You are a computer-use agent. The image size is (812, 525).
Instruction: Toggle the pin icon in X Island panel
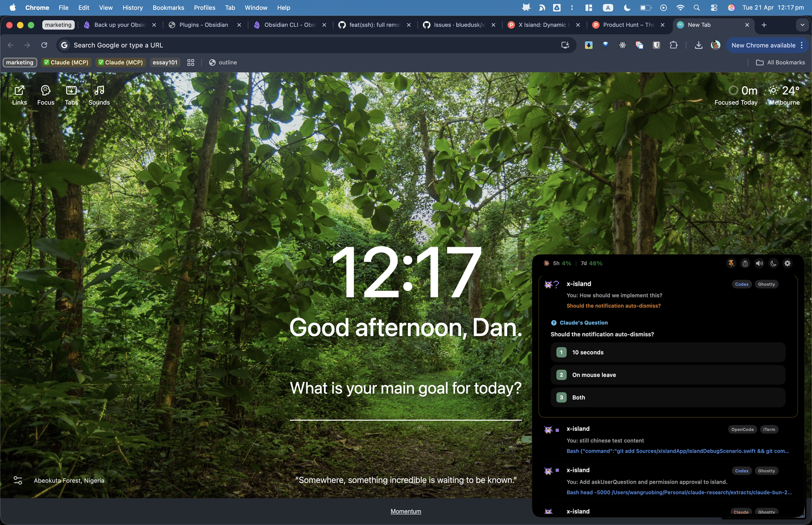[731, 263]
